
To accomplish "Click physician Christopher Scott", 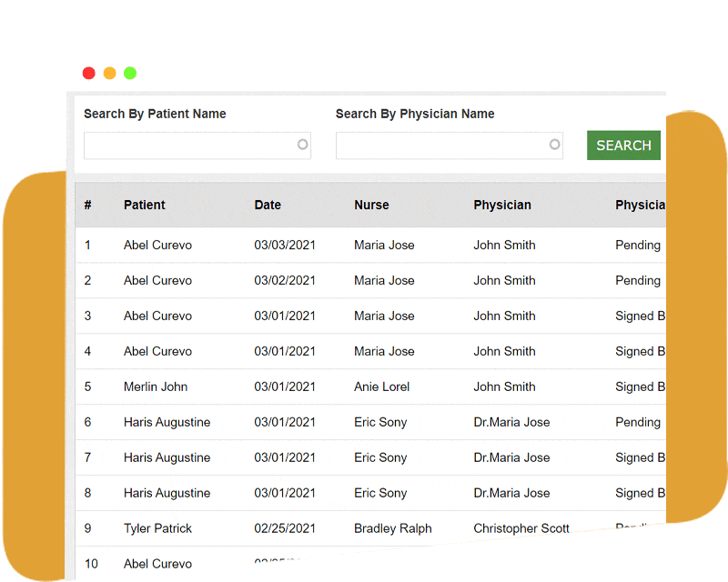I will click(521, 528).
